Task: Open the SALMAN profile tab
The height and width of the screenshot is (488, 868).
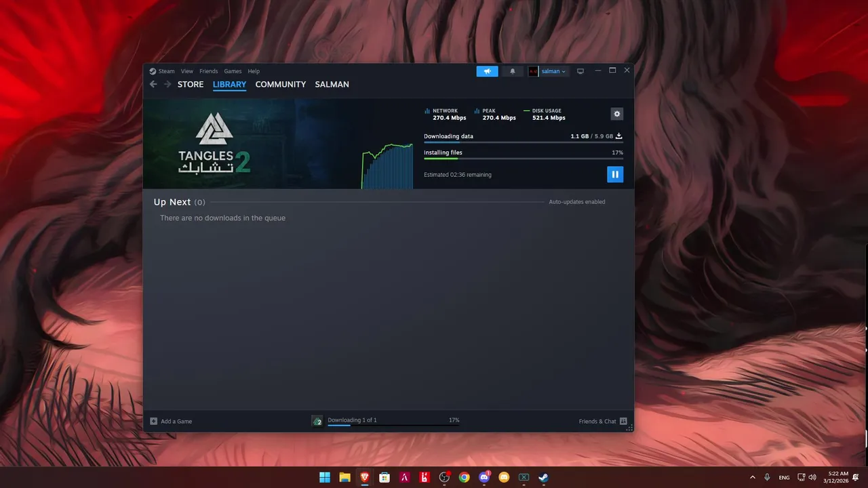Action: tap(332, 85)
